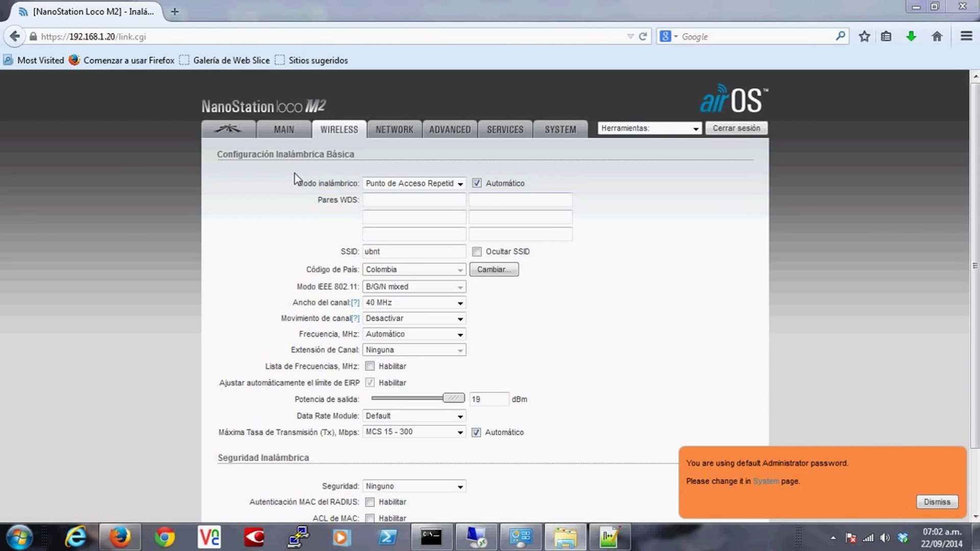Open the Modo inalámbrico dropdown

pyautogui.click(x=414, y=183)
